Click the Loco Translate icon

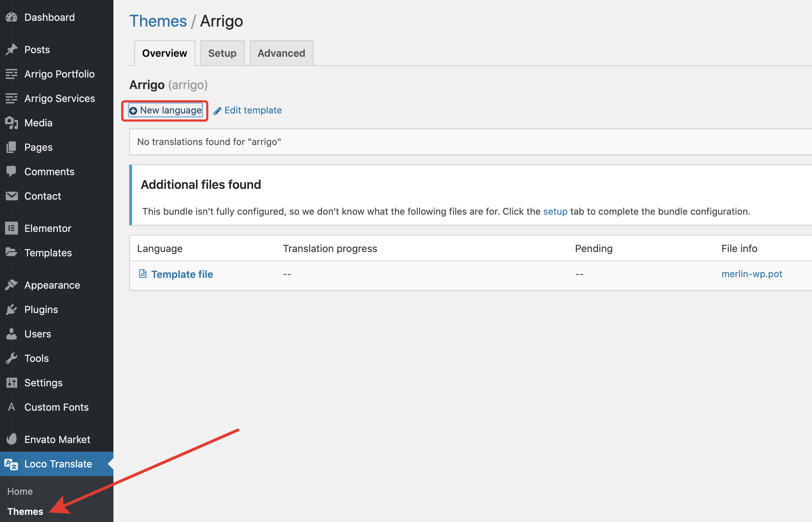tap(11, 464)
